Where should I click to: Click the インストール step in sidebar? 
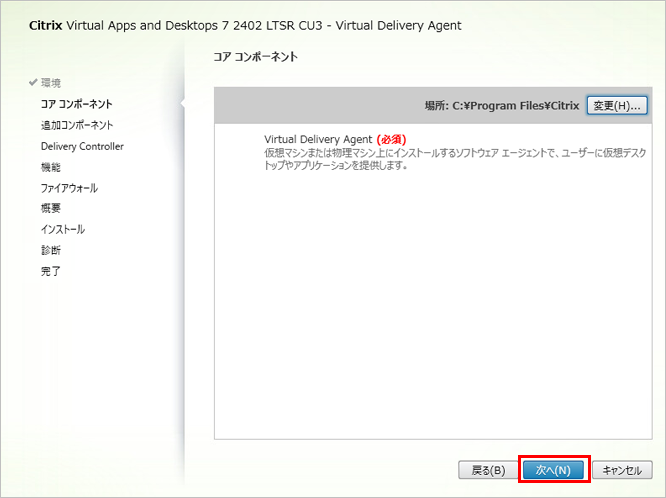pos(63,229)
